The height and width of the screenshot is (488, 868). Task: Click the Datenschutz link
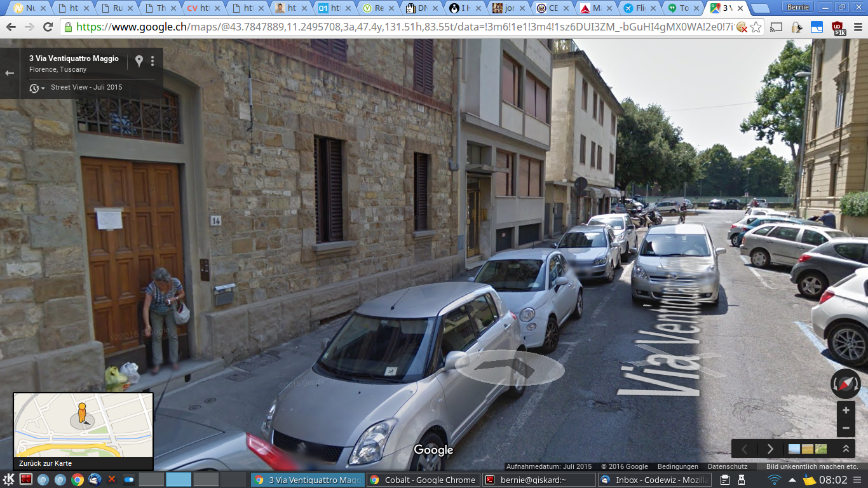[727, 466]
